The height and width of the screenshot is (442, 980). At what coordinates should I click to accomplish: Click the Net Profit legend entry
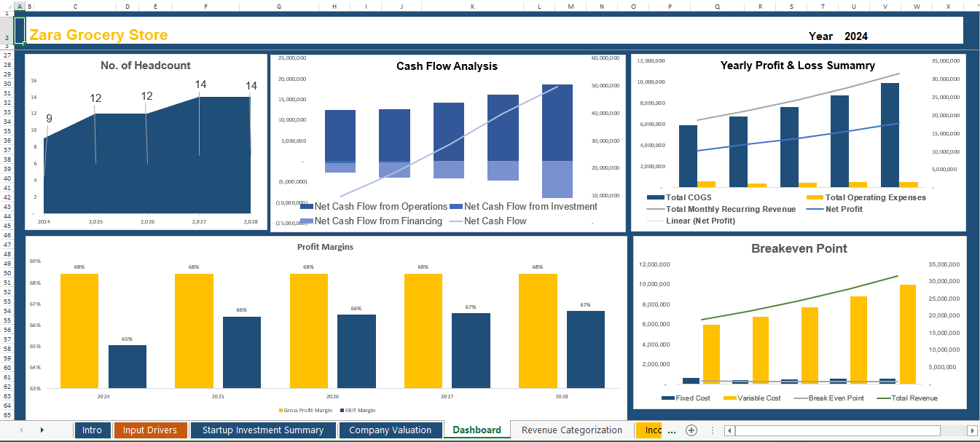[x=834, y=209]
